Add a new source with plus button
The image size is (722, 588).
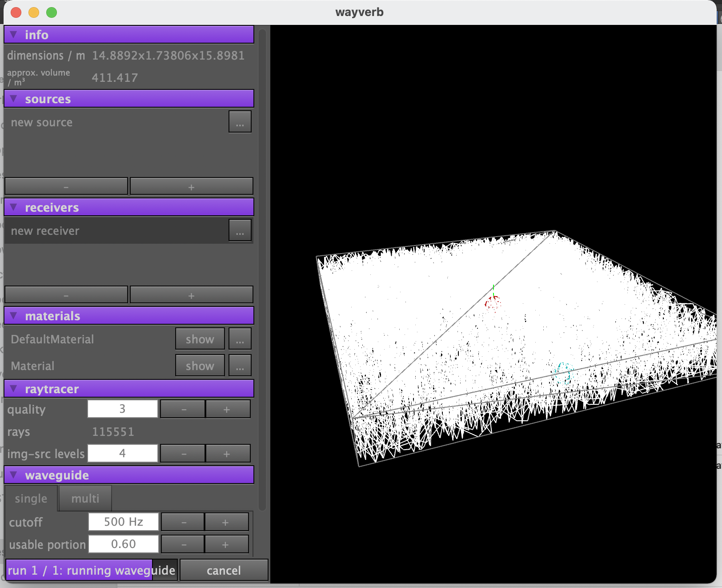(191, 187)
